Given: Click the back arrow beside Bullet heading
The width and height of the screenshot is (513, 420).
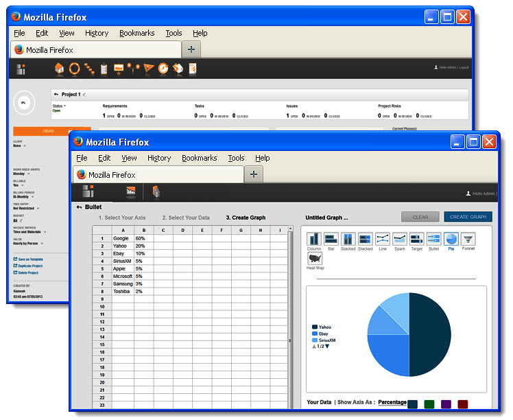Looking at the screenshot, I should point(79,207).
